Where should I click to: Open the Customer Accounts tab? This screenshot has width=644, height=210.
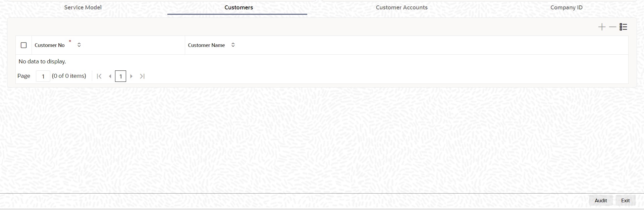tap(401, 7)
